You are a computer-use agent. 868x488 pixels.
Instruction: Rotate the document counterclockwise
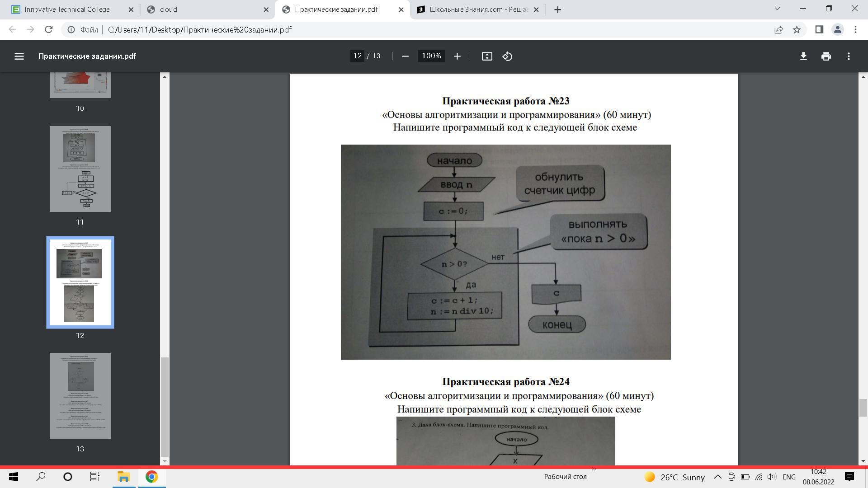coord(507,56)
